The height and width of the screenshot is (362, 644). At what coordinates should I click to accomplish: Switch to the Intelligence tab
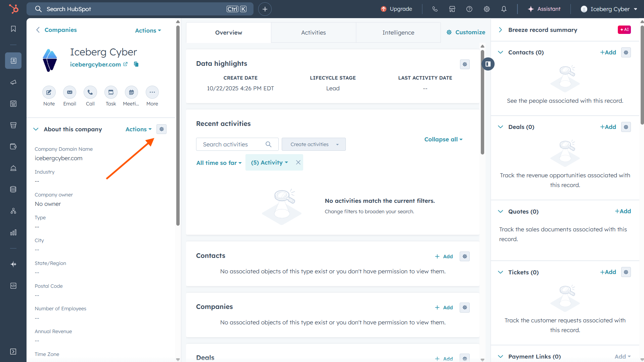click(x=398, y=33)
